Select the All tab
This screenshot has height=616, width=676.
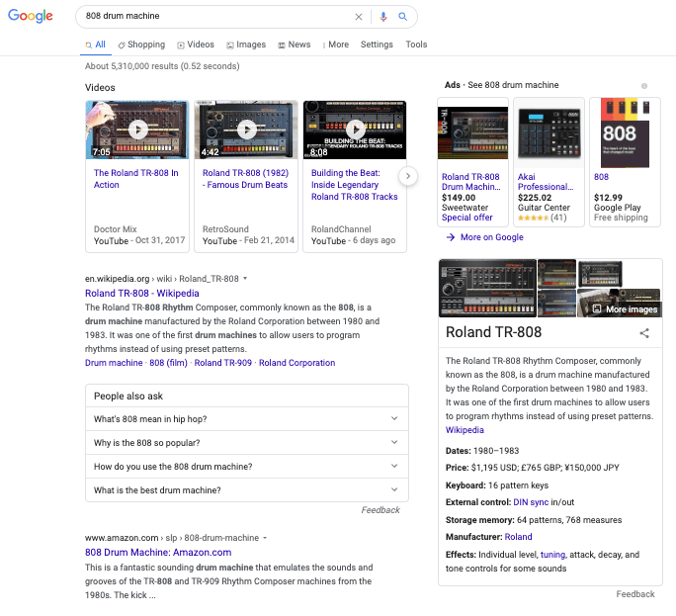[95, 44]
